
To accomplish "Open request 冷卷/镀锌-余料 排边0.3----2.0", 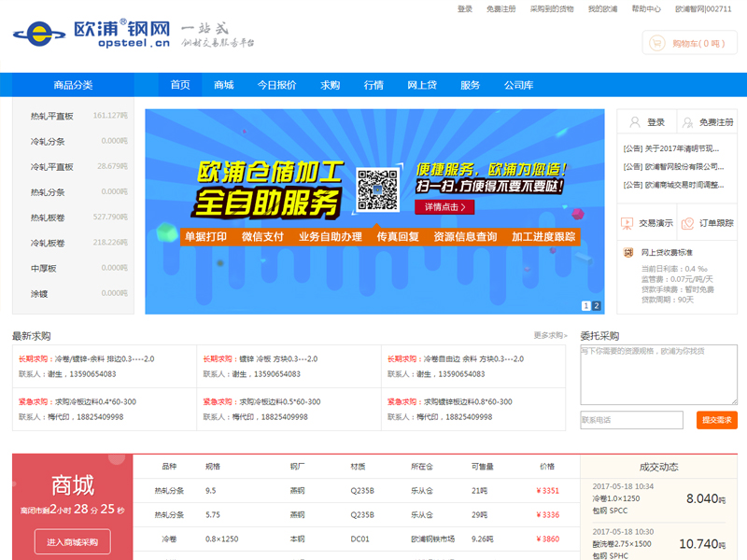I will click(x=105, y=358).
